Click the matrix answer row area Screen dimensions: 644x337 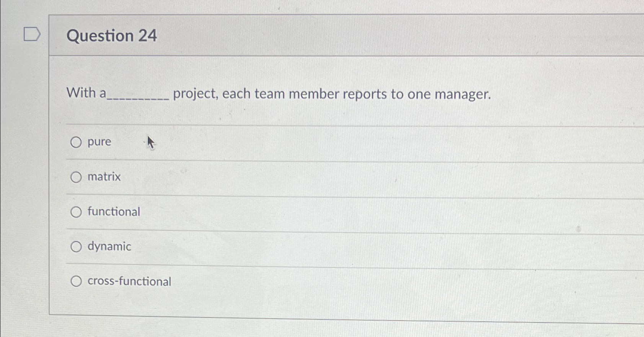click(268, 177)
